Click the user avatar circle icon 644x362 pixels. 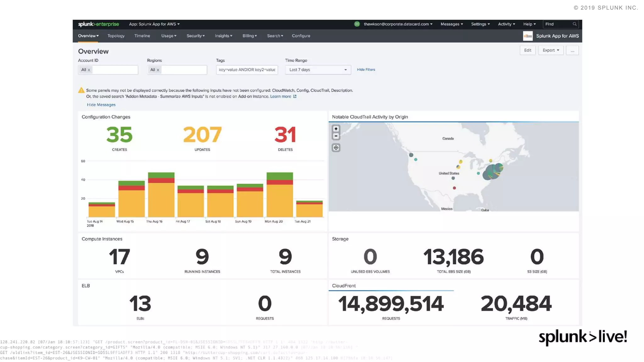(x=357, y=24)
